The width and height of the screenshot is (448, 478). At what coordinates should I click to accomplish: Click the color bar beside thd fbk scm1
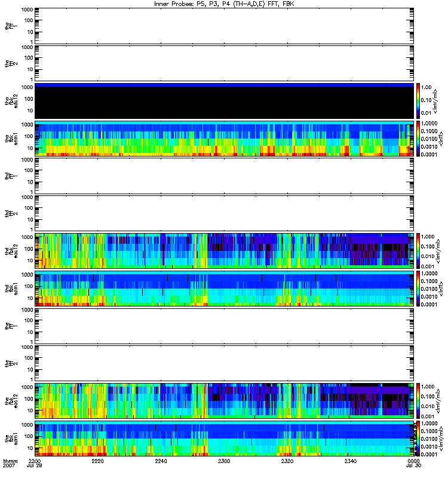coord(418,289)
